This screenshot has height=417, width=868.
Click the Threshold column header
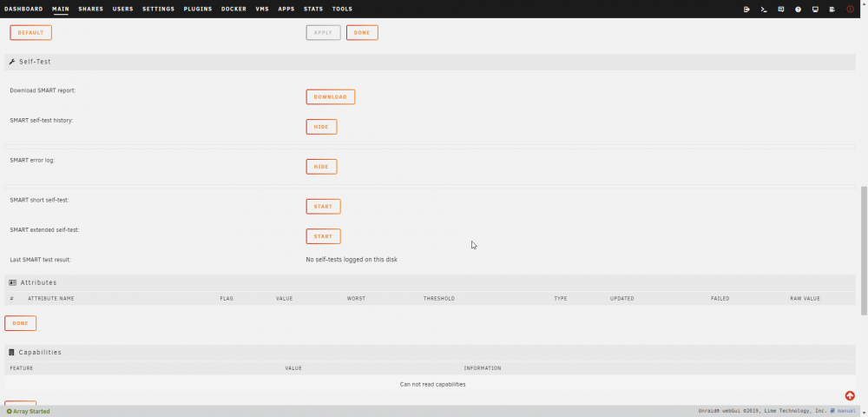tap(439, 299)
